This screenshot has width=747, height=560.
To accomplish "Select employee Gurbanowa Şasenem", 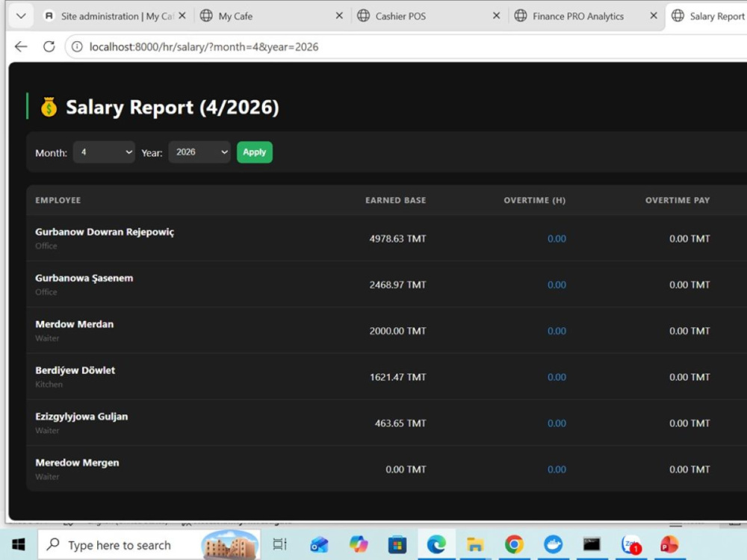I will (84, 278).
